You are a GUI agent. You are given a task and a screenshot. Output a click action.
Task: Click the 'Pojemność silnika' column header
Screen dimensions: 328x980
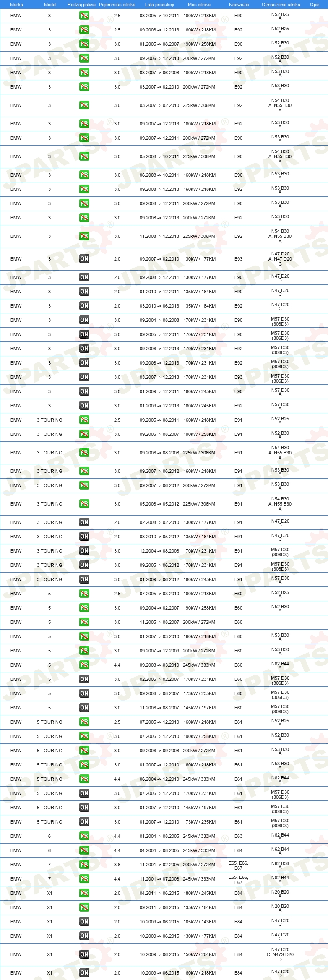117,5
